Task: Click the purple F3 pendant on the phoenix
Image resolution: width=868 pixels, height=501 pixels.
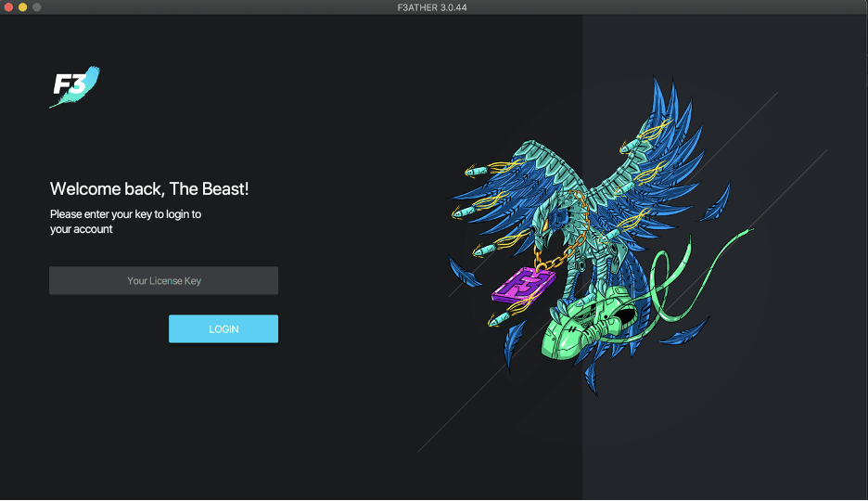Action: [x=523, y=285]
